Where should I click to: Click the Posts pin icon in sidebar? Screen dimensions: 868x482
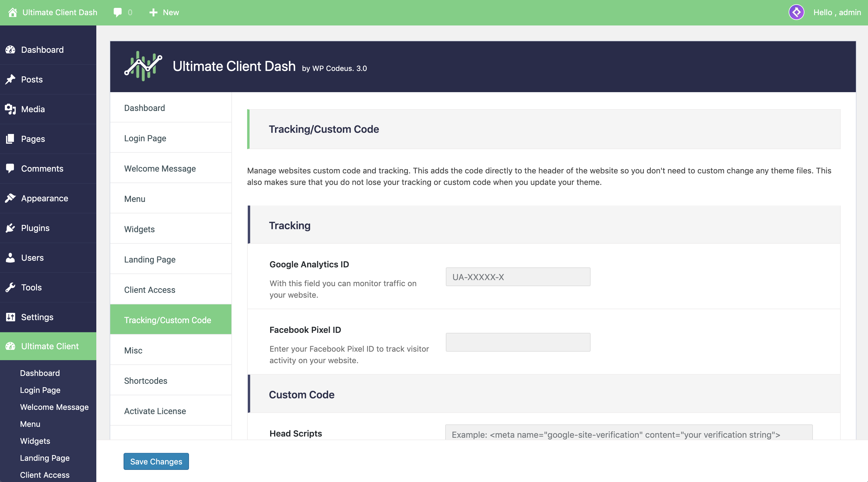(10, 79)
